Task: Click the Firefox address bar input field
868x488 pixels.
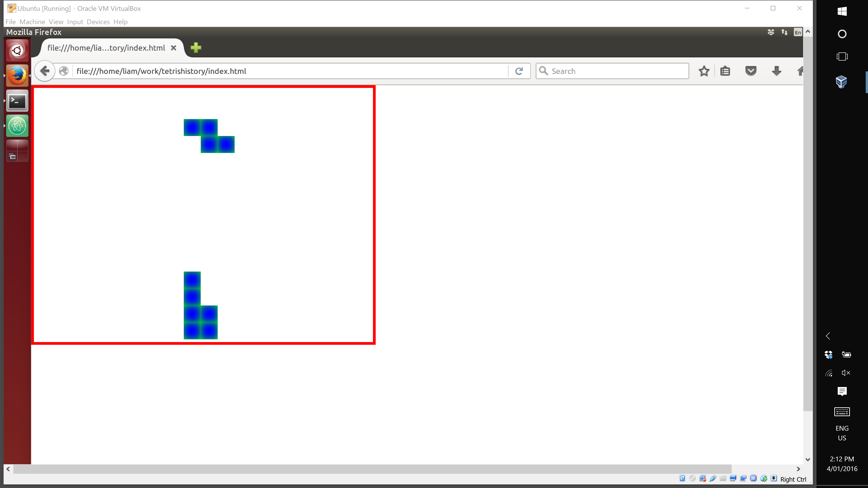Action: 292,71
